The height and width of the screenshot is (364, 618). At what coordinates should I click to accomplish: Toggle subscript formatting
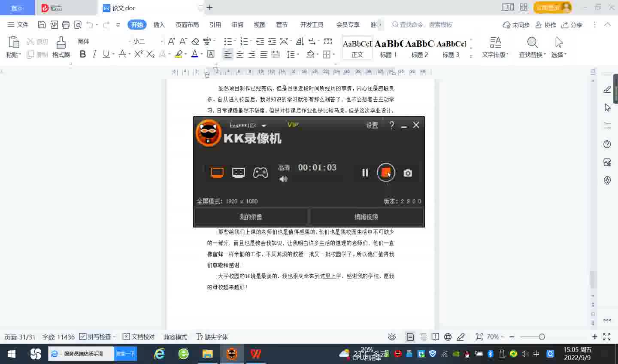point(150,54)
